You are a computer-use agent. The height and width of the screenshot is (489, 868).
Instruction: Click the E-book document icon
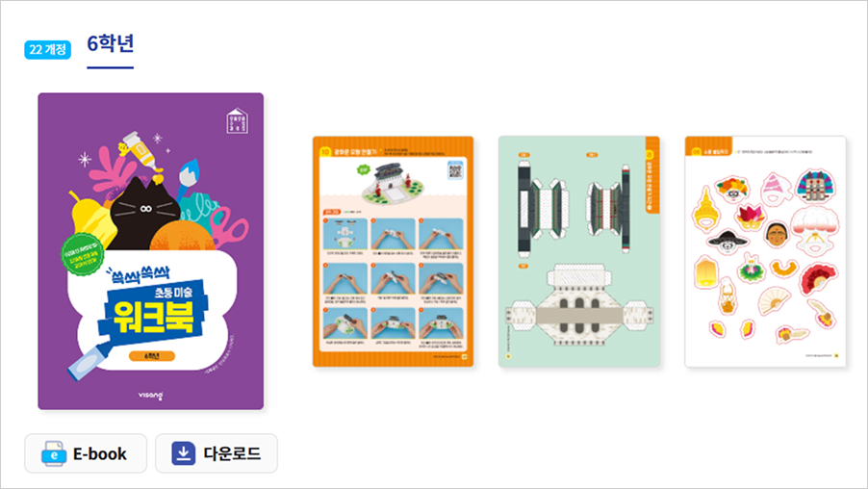pyautogui.click(x=54, y=453)
